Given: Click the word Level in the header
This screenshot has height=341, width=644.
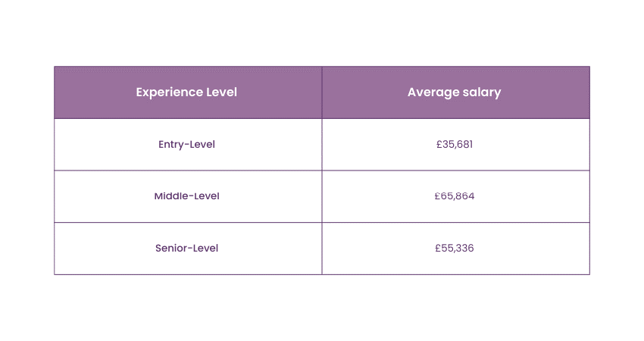Looking at the screenshot, I should pos(222,92).
